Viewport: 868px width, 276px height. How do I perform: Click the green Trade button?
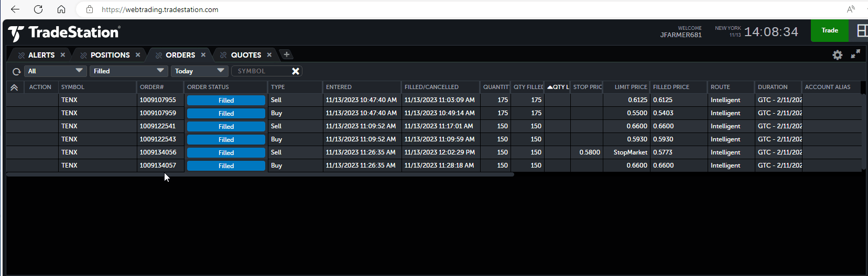click(830, 30)
